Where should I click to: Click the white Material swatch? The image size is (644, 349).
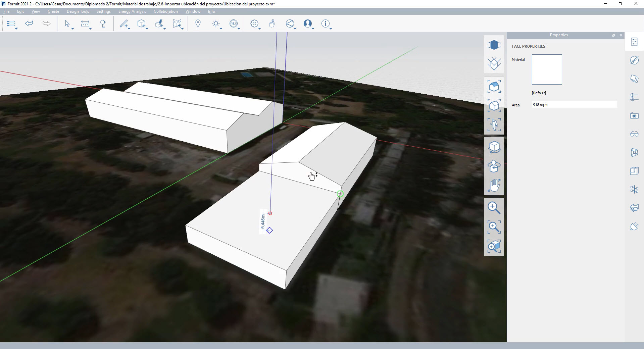pos(547,69)
